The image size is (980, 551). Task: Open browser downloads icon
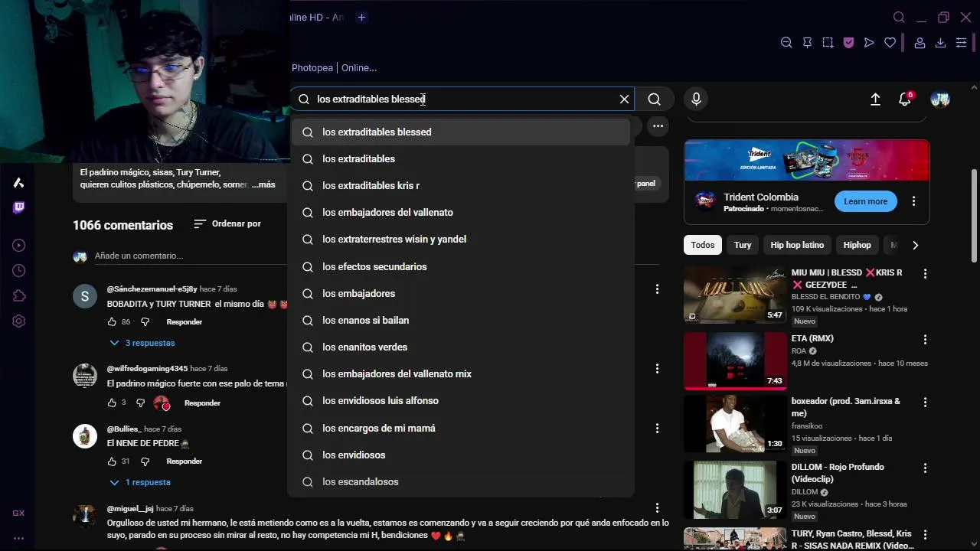click(940, 43)
